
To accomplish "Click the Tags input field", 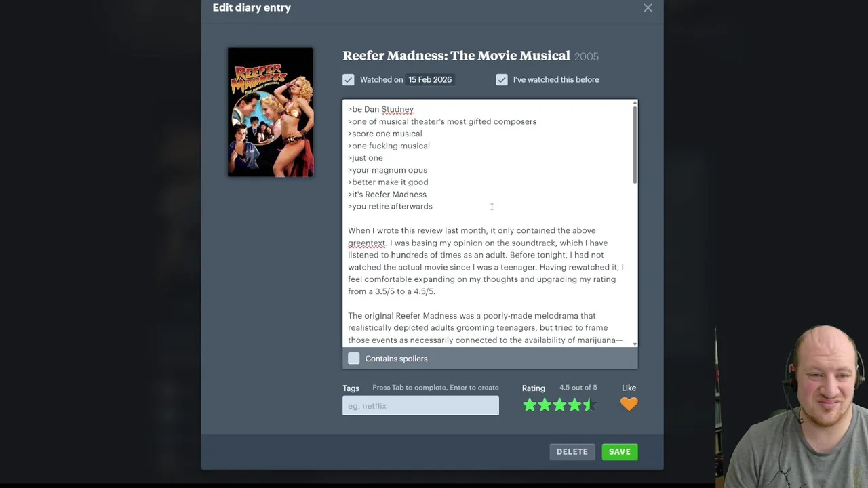I will coord(420,406).
